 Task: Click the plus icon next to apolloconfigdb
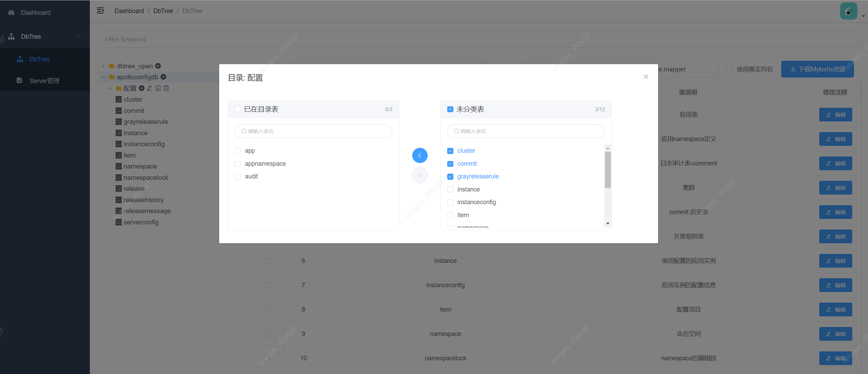pyautogui.click(x=164, y=77)
